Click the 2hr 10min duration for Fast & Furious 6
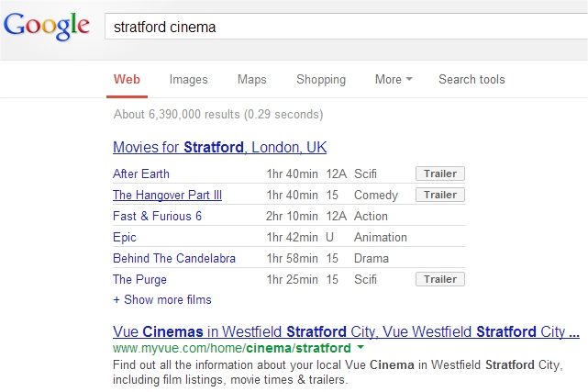 pyautogui.click(x=292, y=216)
